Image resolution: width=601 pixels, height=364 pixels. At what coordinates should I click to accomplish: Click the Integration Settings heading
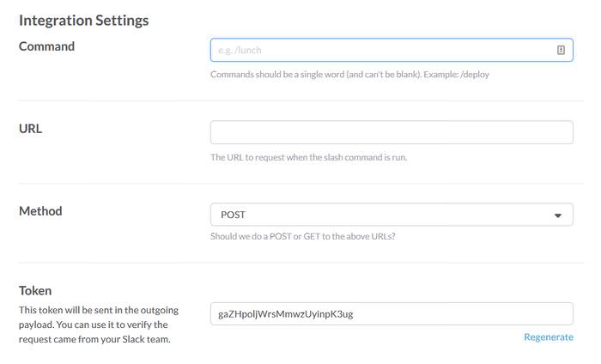(83, 21)
